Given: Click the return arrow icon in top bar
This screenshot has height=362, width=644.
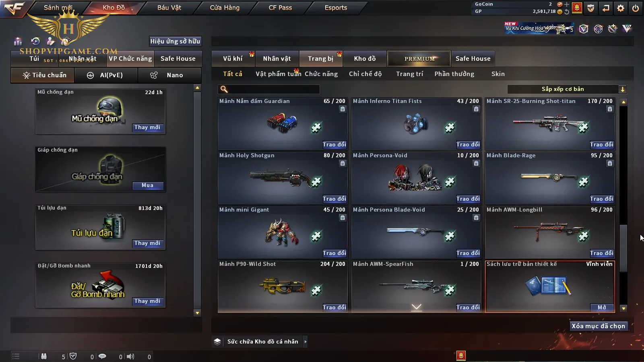Looking at the screenshot, I should pyautogui.click(x=606, y=8).
